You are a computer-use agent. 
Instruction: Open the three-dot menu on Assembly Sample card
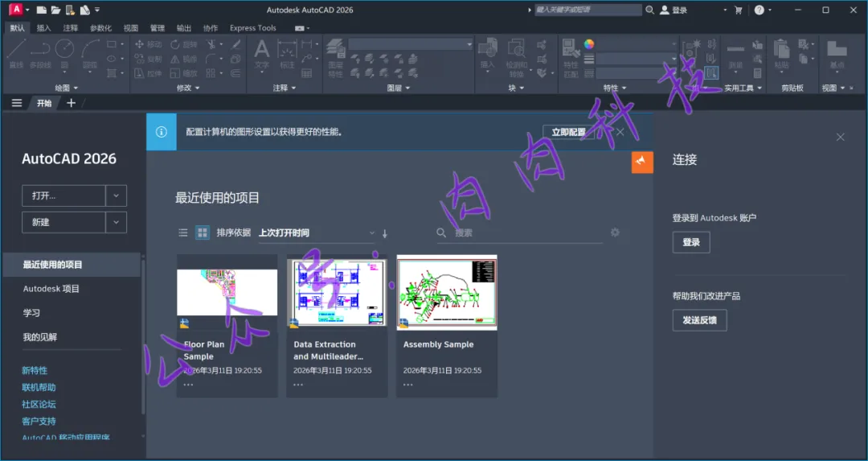408,385
